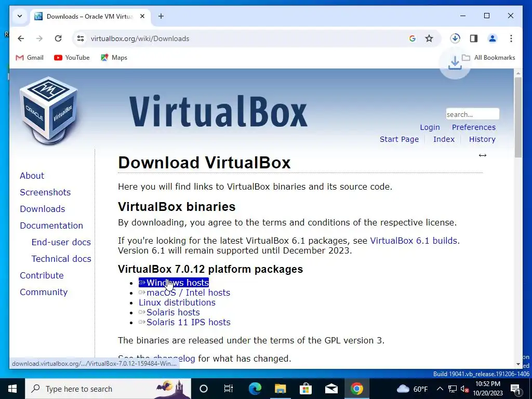Open Mail app from taskbar
This screenshot has height=399, width=532.
click(331, 389)
